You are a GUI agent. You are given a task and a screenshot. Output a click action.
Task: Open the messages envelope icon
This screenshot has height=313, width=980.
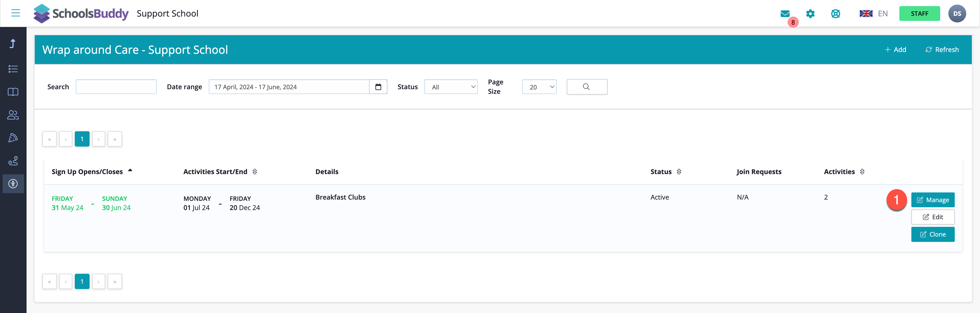785,14
